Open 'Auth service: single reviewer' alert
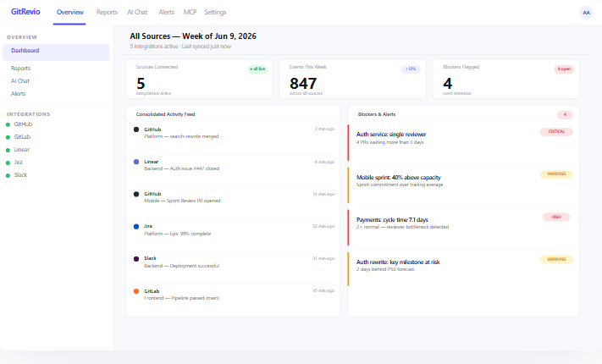The width and height of the screenshot is (602, 364). click(x=391, y=135)
